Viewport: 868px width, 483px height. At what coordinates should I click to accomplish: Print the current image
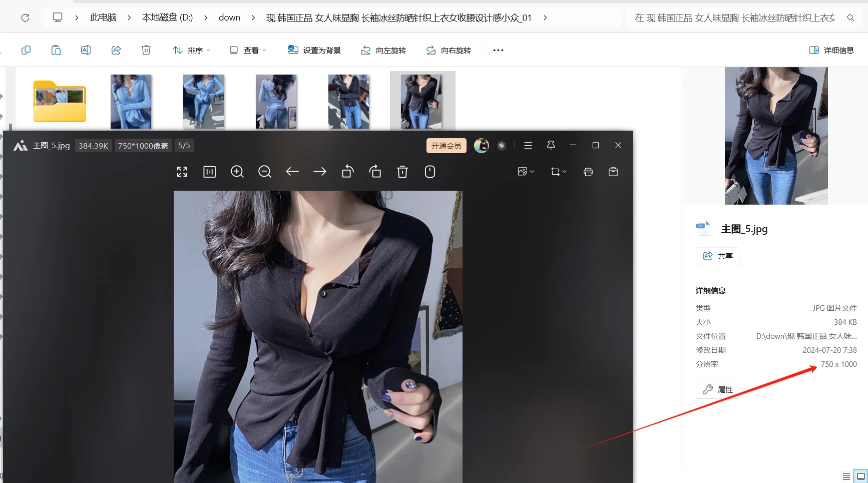point(588,171)
